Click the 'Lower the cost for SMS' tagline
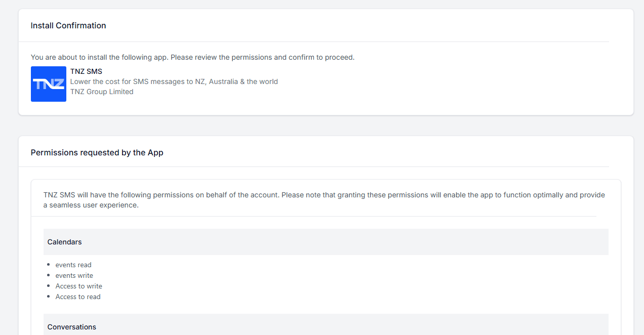The image size is (644, 335). tap(174, 81)
